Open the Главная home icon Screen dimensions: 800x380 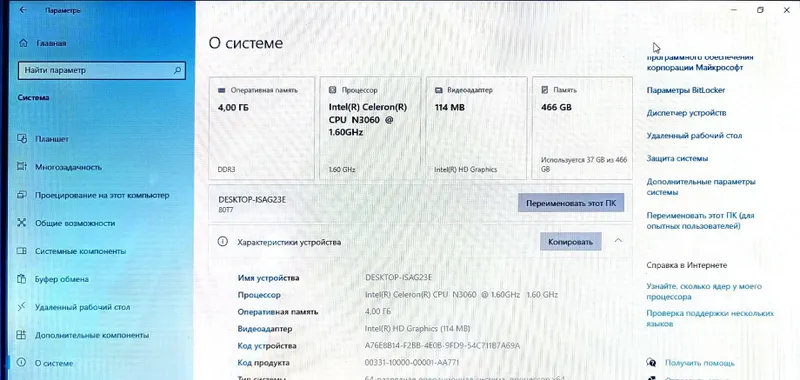pos(23,43)
